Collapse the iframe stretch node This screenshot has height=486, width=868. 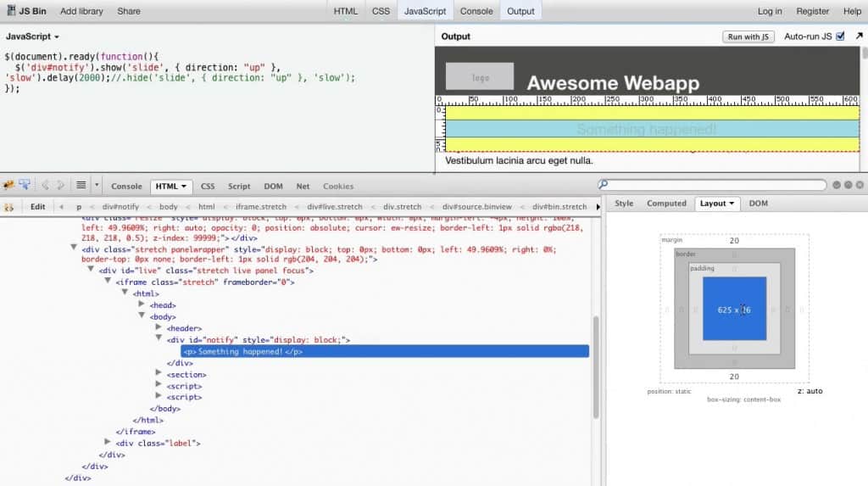click(108, 281)
